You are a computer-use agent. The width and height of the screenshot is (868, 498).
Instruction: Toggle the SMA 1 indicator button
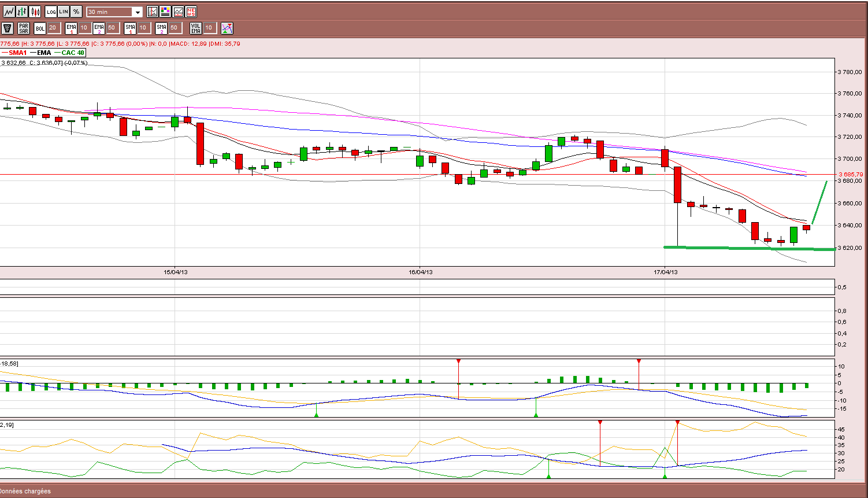pyautogui.click(x=130, y=28)
